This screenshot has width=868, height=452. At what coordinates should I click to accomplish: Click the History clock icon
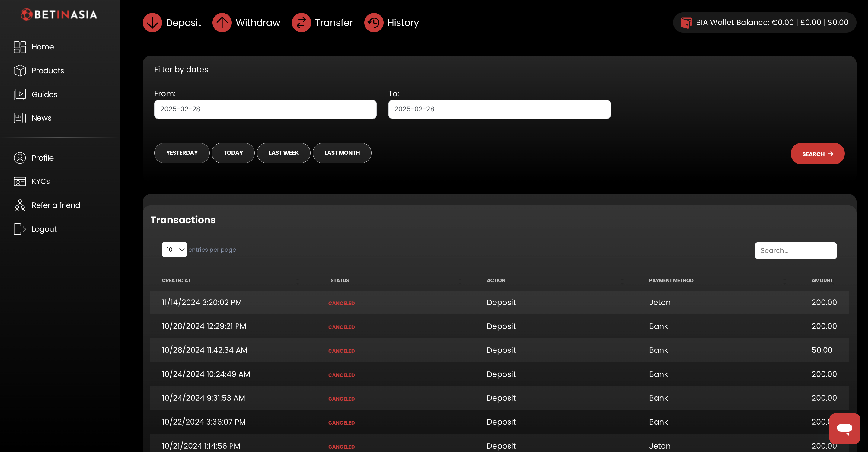click(373, 23)
